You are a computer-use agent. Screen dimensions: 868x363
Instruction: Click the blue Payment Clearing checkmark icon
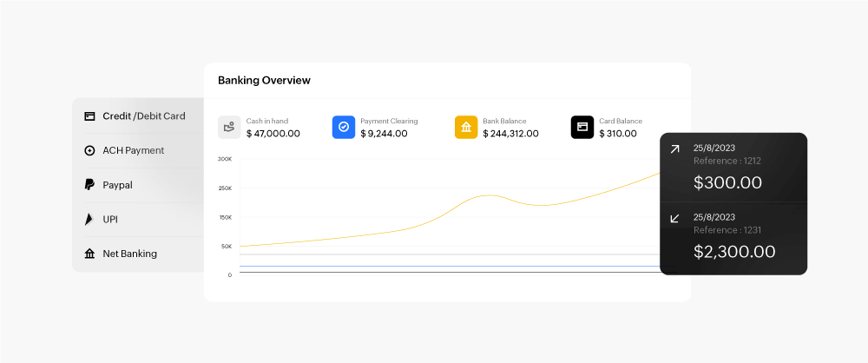click(344, 128)
